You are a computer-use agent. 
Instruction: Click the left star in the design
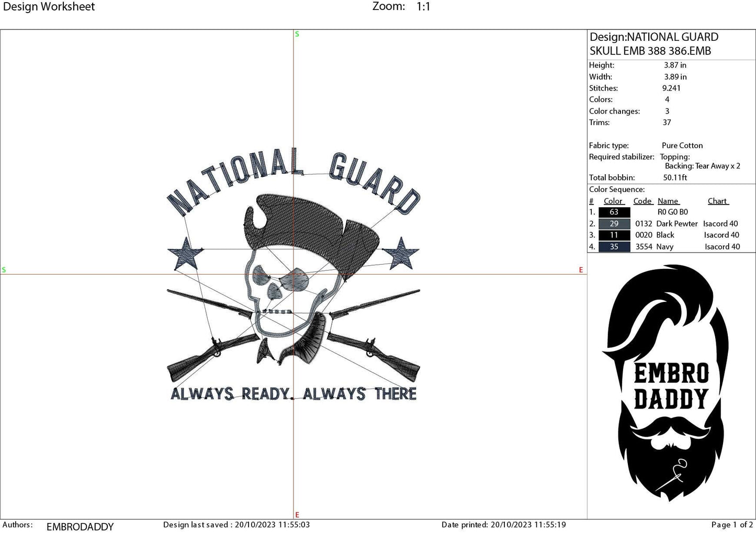pyautogui.click(x=186, y=254)
